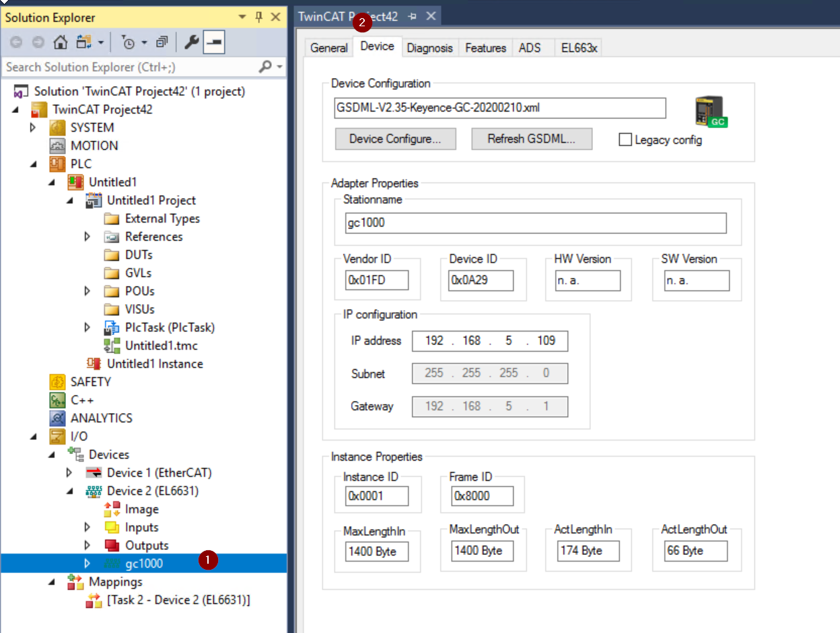Expand the References node

(x=87, y=237)
